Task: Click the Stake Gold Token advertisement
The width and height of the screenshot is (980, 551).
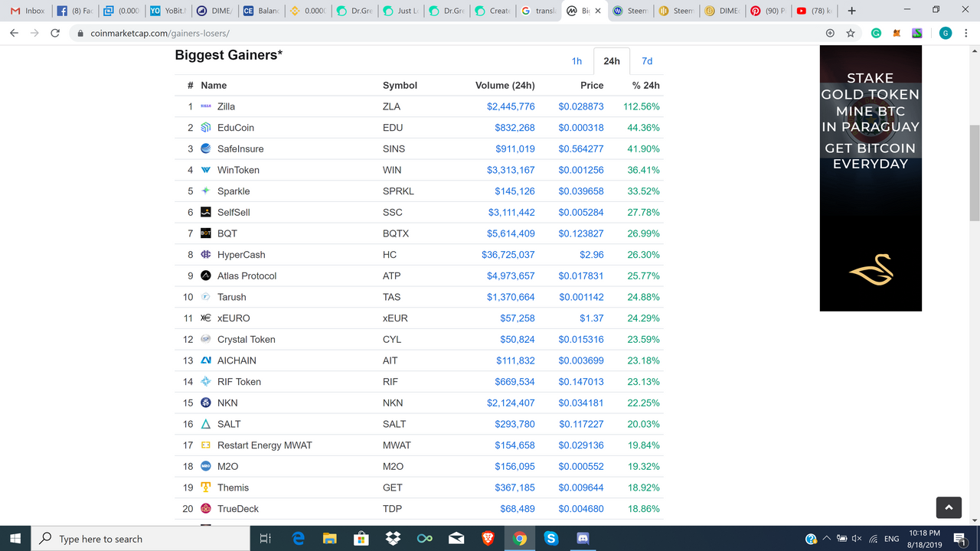Action: point(871,178)
